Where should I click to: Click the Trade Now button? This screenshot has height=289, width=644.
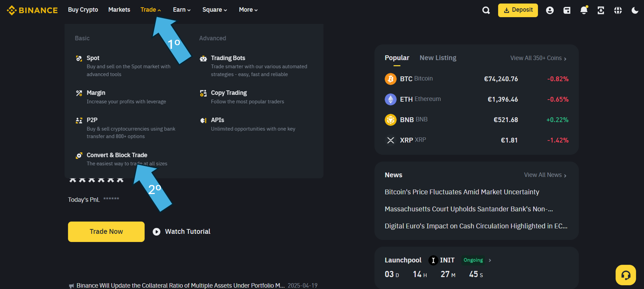tap(106, 232)
